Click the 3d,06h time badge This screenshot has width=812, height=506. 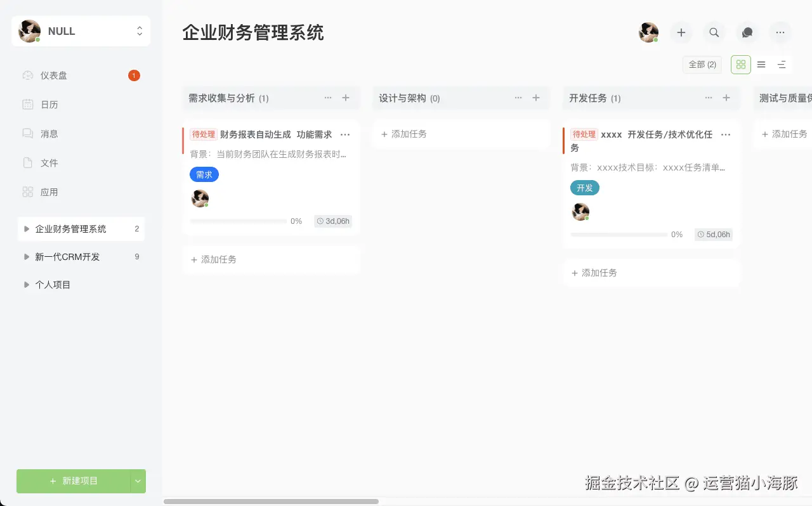click(x=333, y=221)
